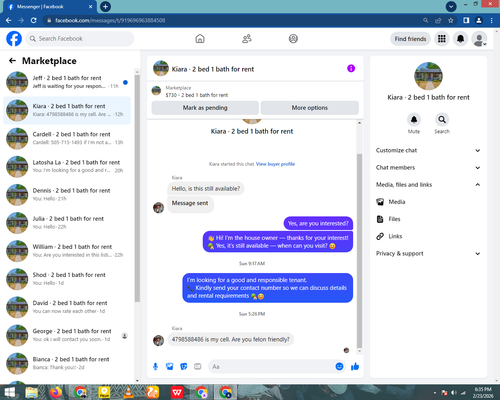Bookmark this page with star icon
500x400 pixels.
tap(451, 20)
